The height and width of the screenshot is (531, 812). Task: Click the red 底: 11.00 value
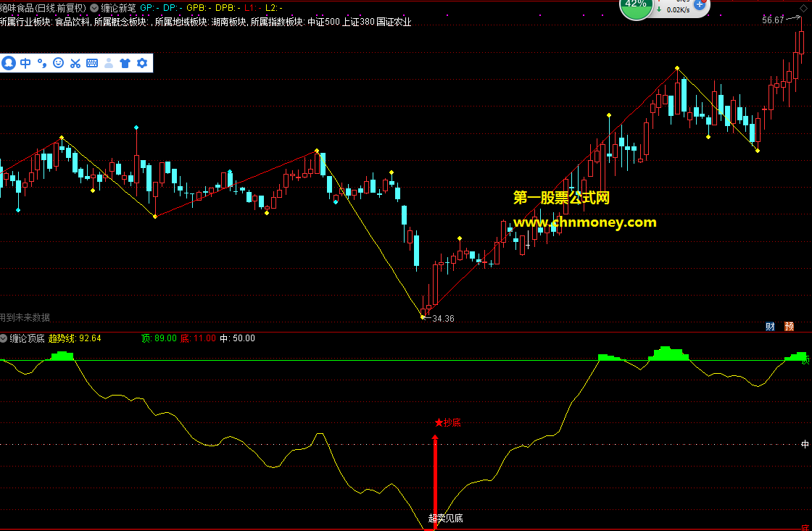pyautogui.click(x=198, y=338)
